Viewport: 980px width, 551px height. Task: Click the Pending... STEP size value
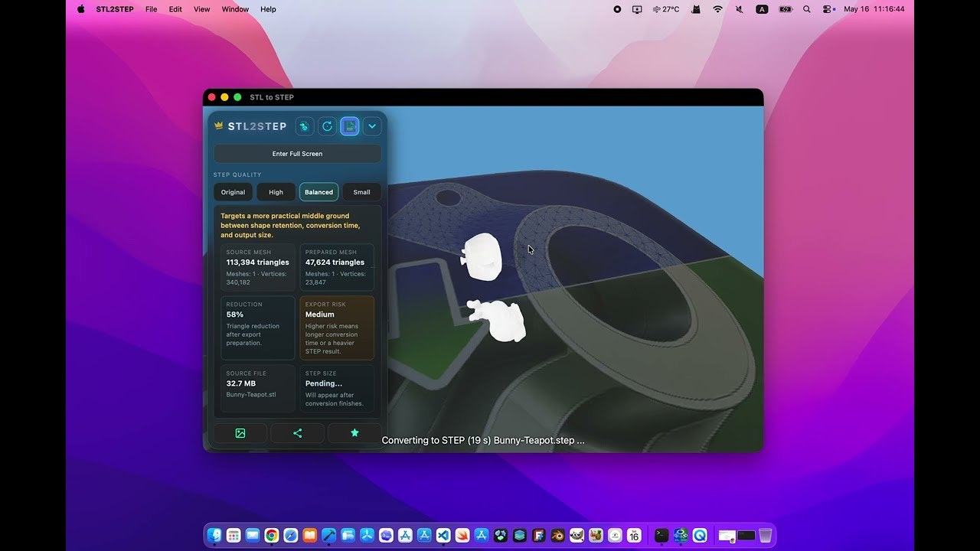coord(323,383)
